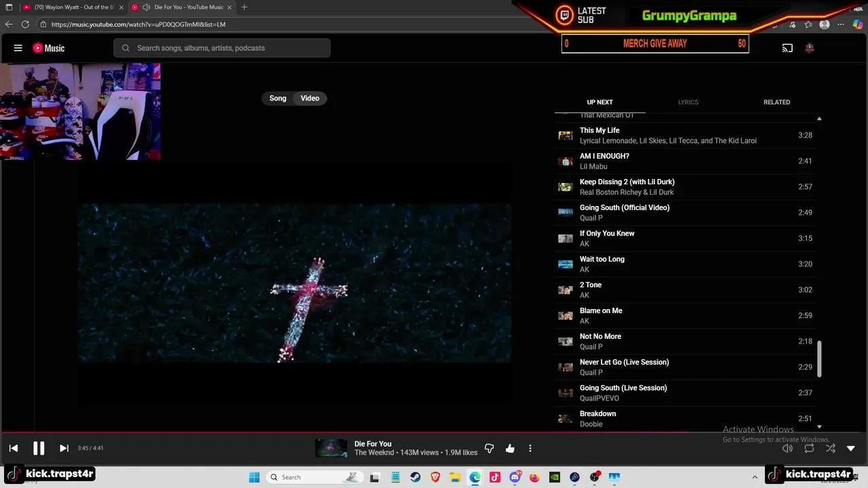Play Never Let Go (Live Session)

point(686,367)
